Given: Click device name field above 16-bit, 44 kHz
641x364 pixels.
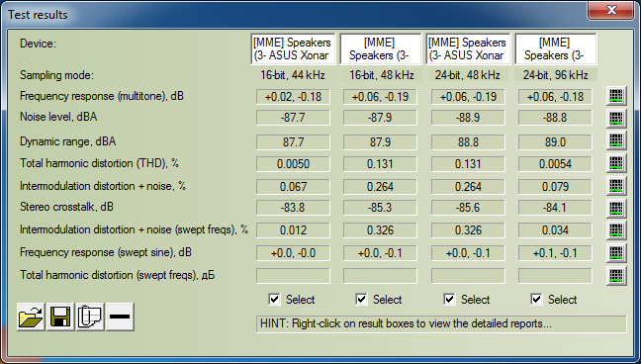Looking at the screenshot, I should point(293,49).
